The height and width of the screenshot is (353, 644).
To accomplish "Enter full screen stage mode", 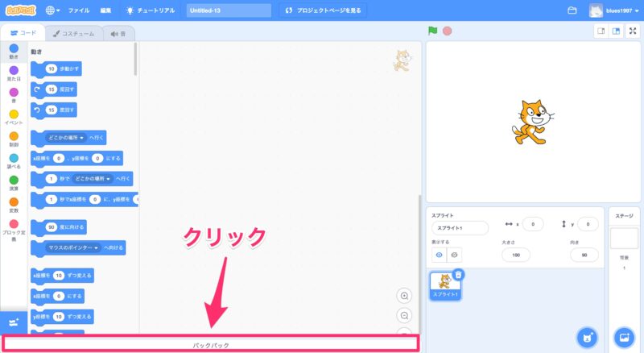I will tap(633, 31).
